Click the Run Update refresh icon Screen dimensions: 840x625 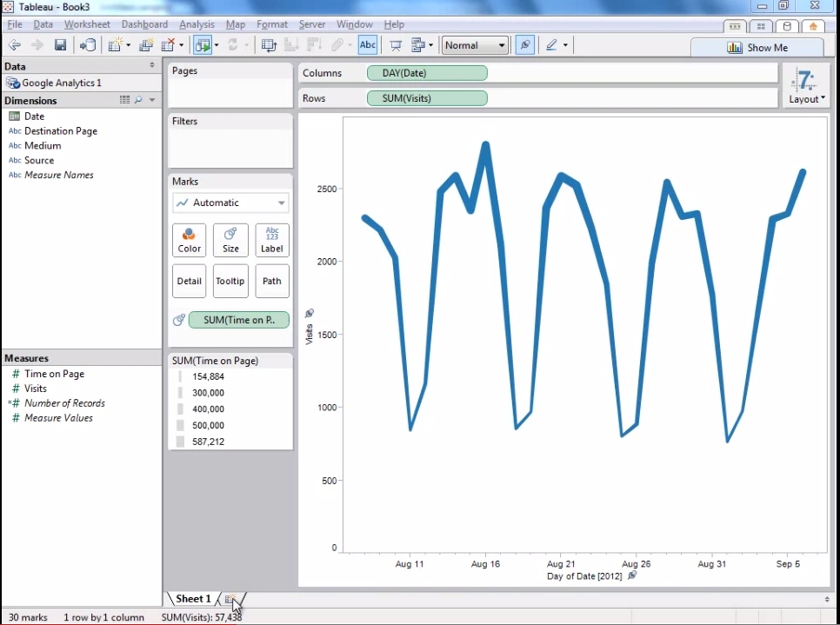232,45
